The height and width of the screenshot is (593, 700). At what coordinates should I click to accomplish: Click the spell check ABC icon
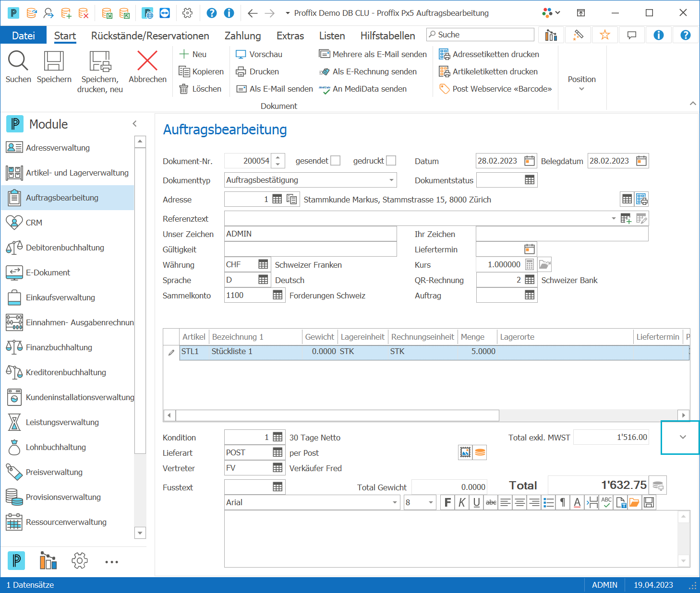pyautogui.click(x=606, y=502)
